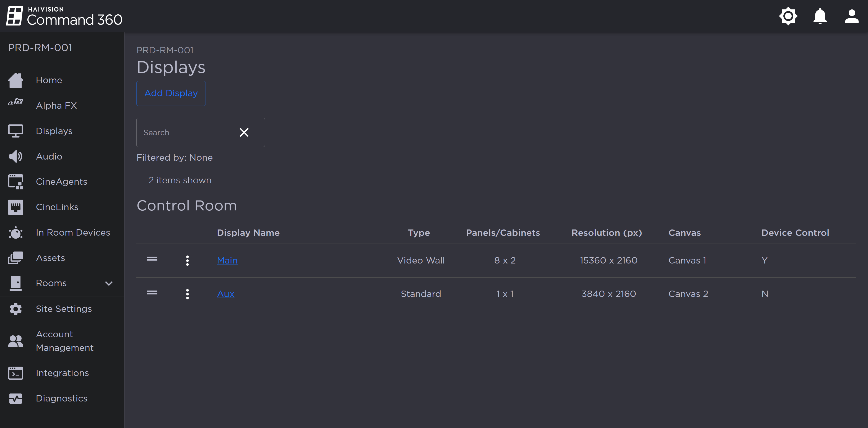Click the Alpha FX sidebar icon
The image size is (868, 428).
click(15, 102)
